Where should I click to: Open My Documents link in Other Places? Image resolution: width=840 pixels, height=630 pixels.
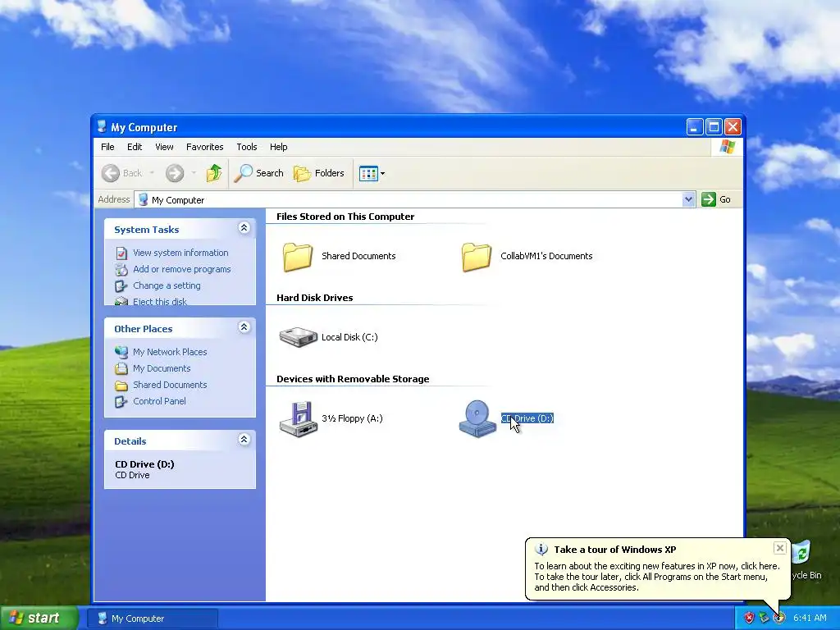pyautogui.click(x=162, y=368)
